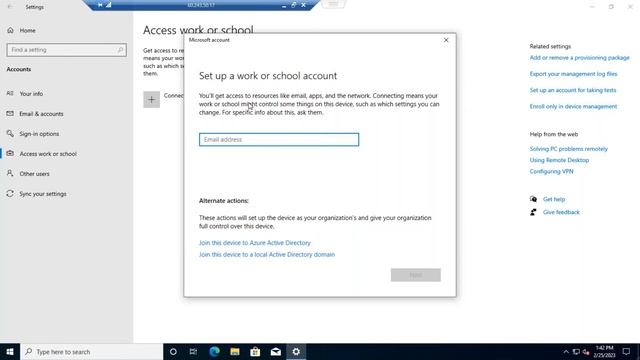Screen dimensions: 640x360
Task: Open Other users page
Action: [x=34, y=174]
